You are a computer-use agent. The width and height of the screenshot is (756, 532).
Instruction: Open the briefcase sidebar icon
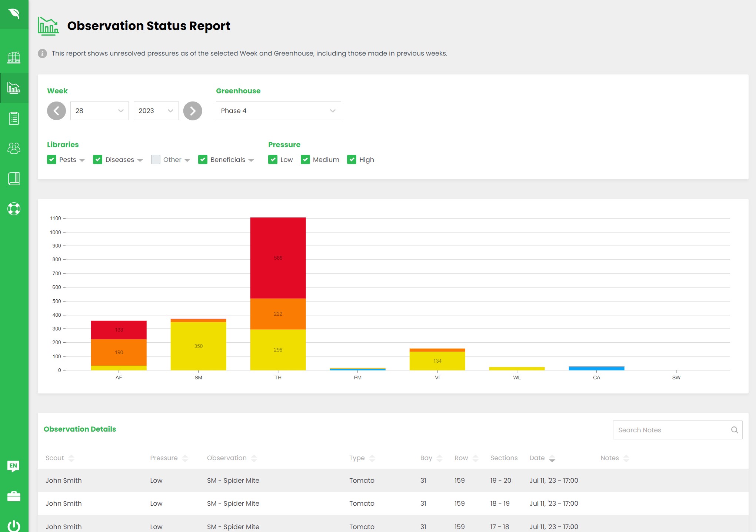pos(14,496)
